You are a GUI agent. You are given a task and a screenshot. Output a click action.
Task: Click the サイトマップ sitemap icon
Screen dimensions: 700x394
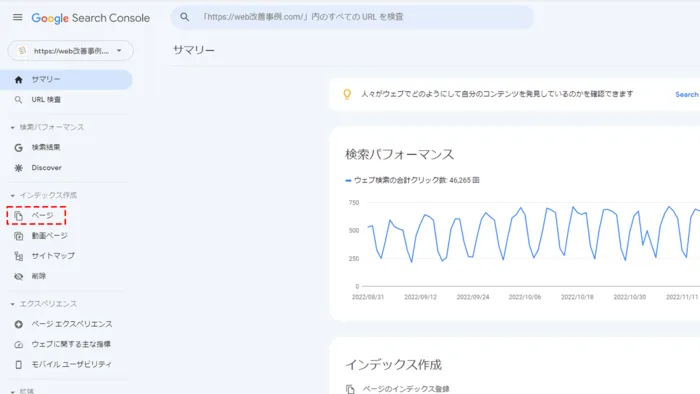coord(18,256)
